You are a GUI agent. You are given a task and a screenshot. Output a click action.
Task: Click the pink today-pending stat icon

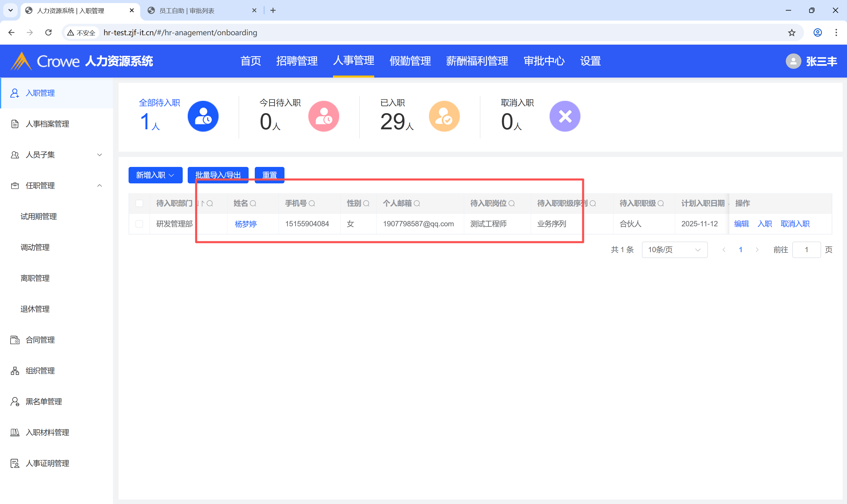pos(323,116)
